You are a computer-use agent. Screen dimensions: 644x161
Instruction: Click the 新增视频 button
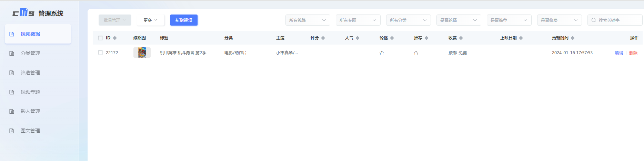(x=184, y=20)
